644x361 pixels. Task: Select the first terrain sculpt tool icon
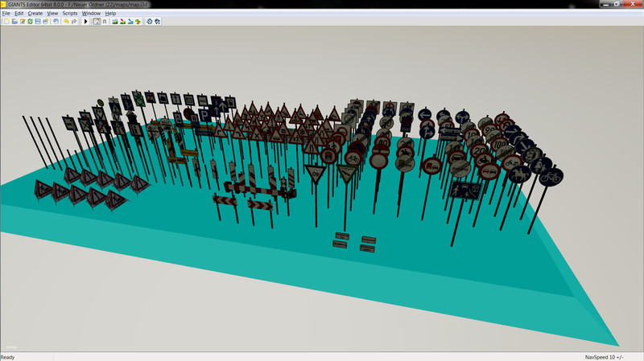pyautogui.click(x=115, y=22)
